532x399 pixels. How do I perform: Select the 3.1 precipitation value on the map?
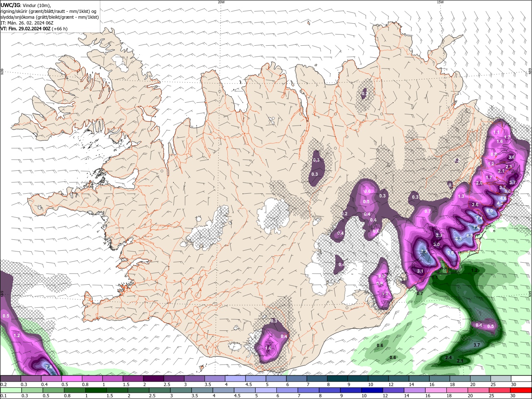tap(420, 271)
